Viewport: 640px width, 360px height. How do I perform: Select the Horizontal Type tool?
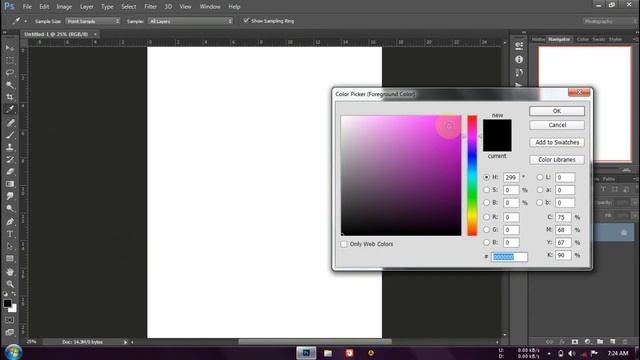(x=10, y=234)
